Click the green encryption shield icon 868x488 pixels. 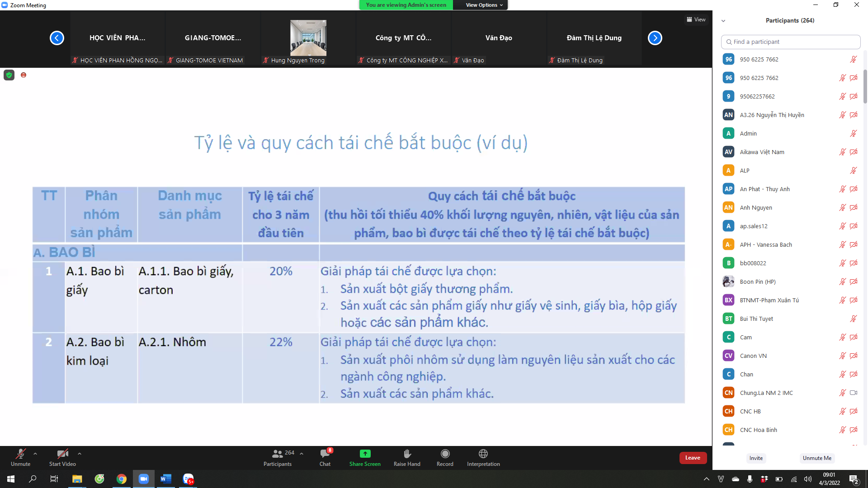(9, 75)
